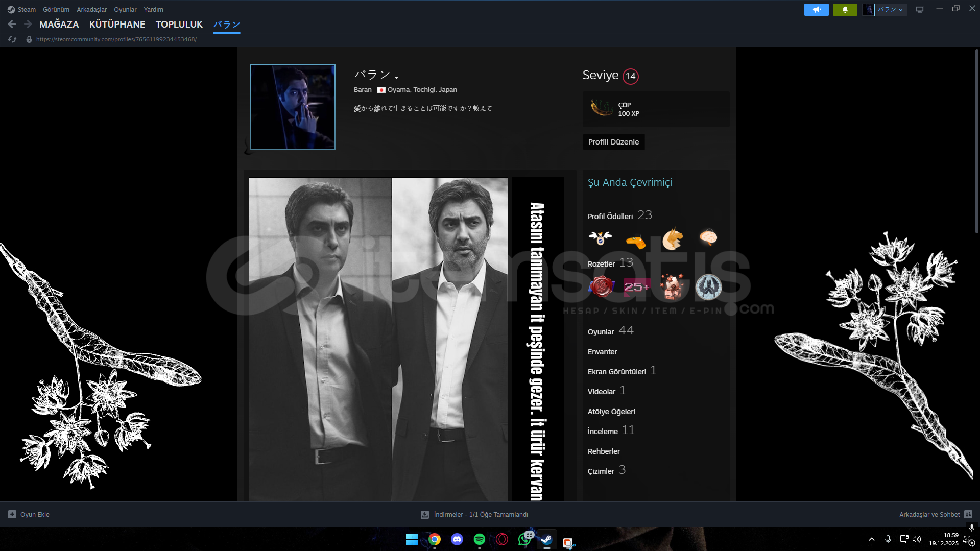Click the Oyun Ekle plus icon
Image resolution: width=980 pixels, height=551 pixels.
coord(12,514)
